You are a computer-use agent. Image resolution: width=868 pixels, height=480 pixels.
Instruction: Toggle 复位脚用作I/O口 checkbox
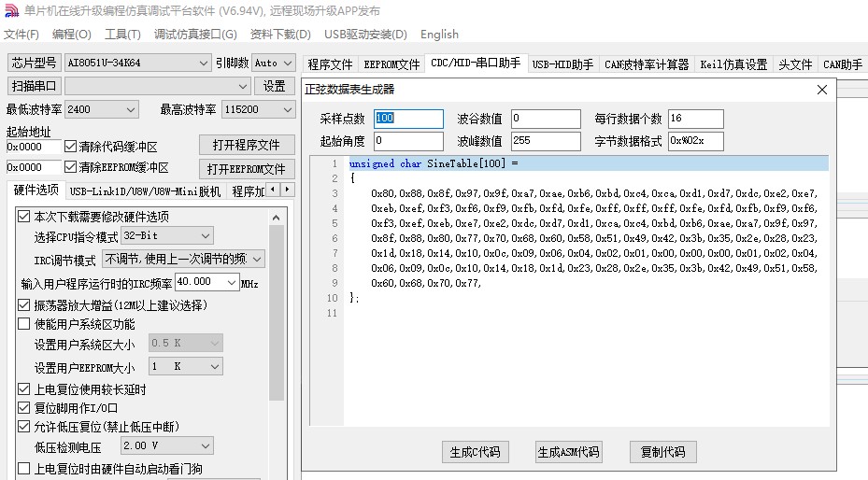23,408
